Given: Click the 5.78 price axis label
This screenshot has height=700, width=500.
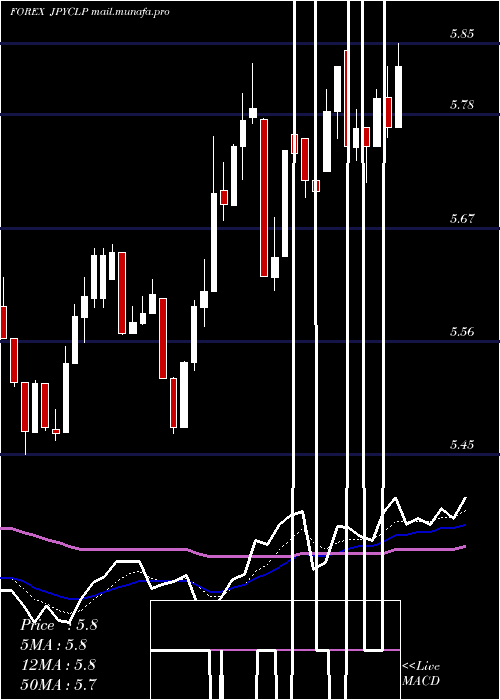Looking at the screenshot, I should coord(461,105).
